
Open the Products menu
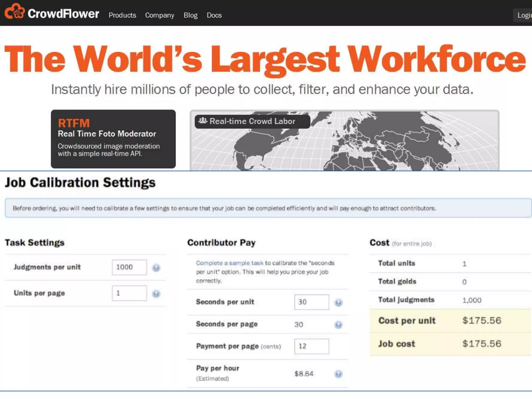(x=122, y=15)
